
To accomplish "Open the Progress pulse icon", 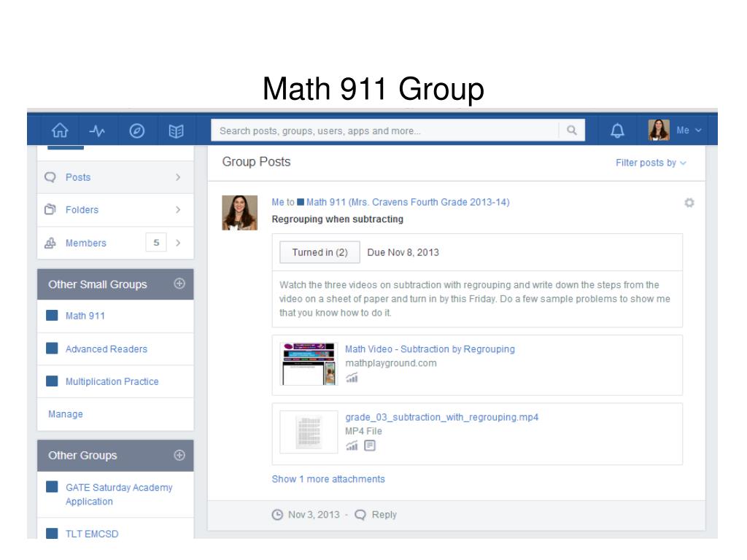I will point(97,131).
